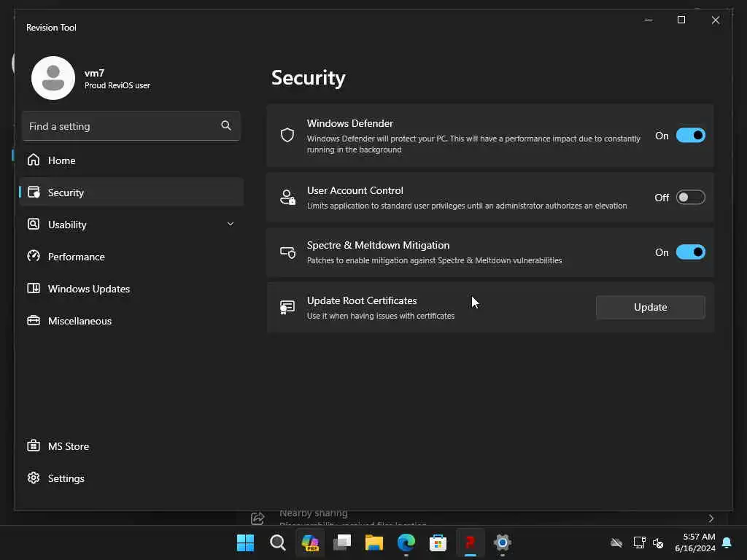Click the Revision Tool taskbar icon
The width and height of the screenshot is (747, 560).
tap(471, 542)
